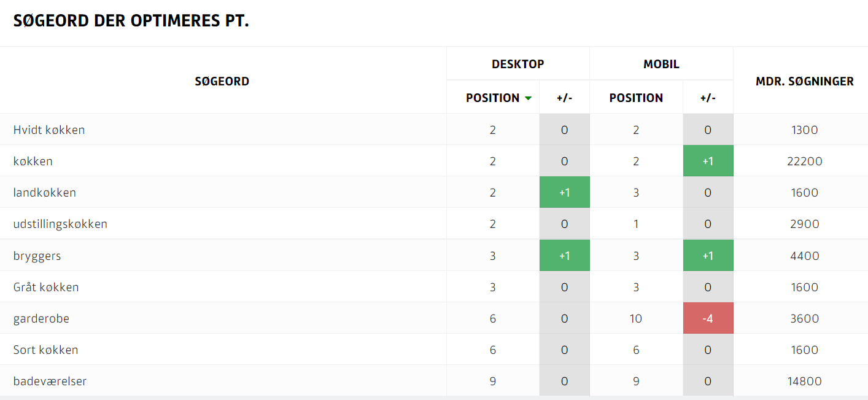Click the DESKTOP group header

518,64
